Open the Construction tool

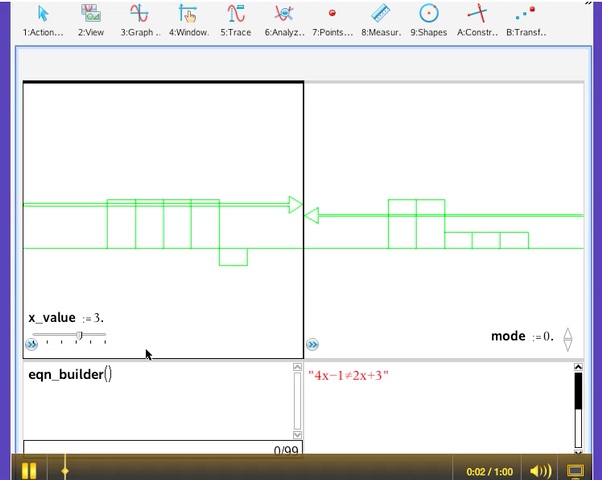tap(477, 14)
